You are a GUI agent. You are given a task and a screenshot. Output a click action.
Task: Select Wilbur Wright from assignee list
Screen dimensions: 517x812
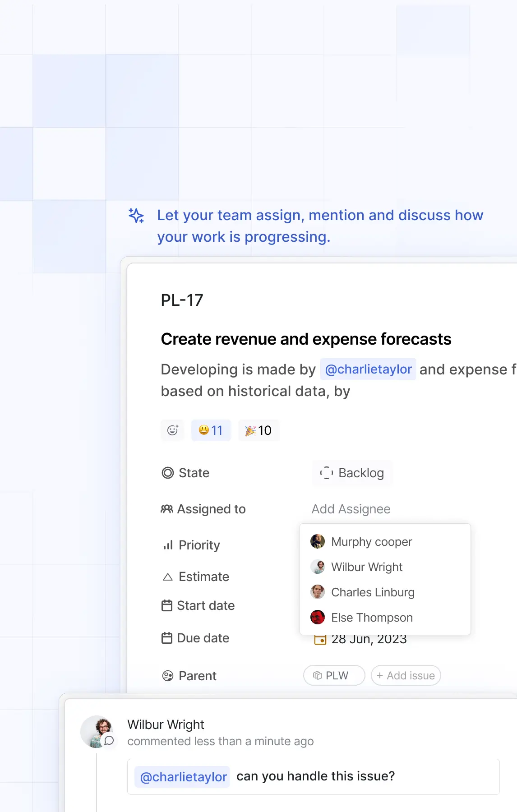coord(366,567)
